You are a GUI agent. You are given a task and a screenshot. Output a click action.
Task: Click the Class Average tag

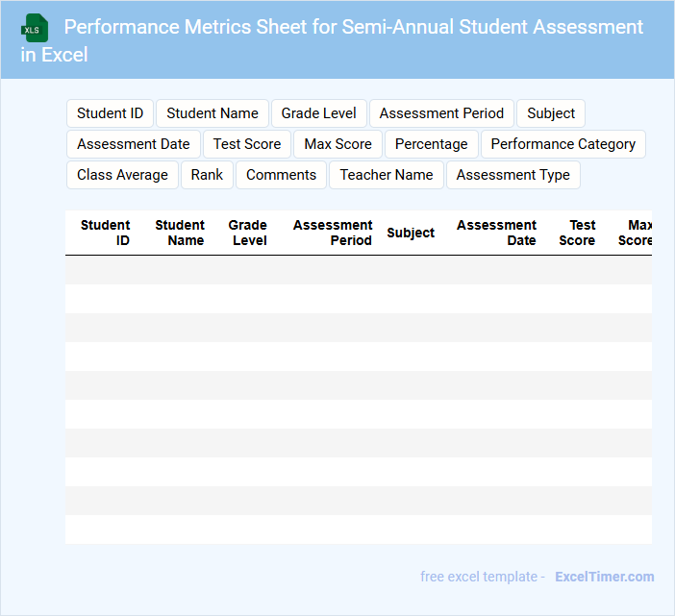[x=122, y=175]
